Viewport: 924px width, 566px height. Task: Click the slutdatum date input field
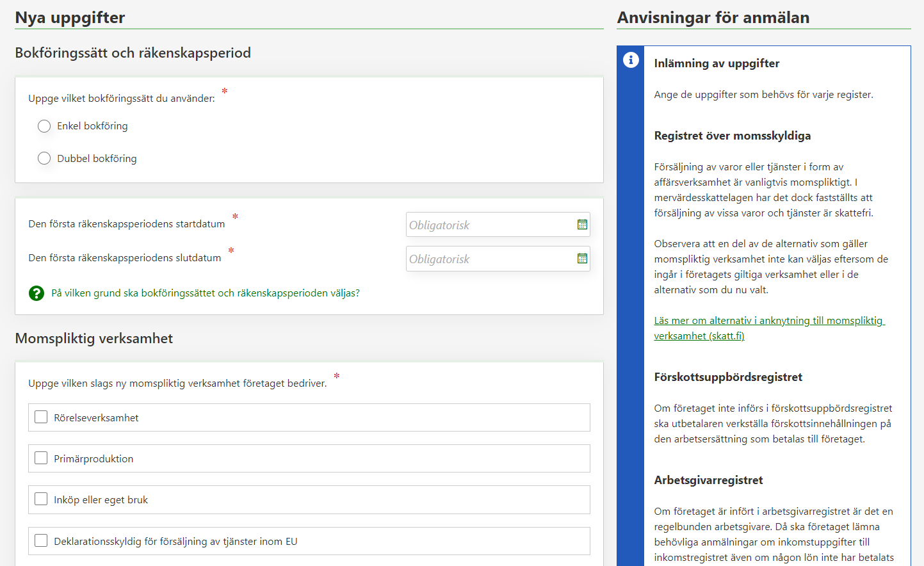pyautogui.click(x=489, y=259)
